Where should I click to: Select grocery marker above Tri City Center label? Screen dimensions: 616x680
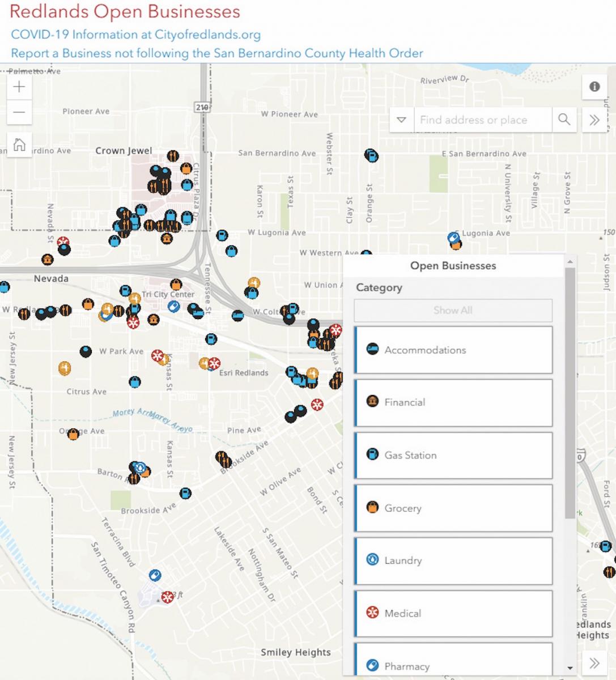[x=176, y=284]
